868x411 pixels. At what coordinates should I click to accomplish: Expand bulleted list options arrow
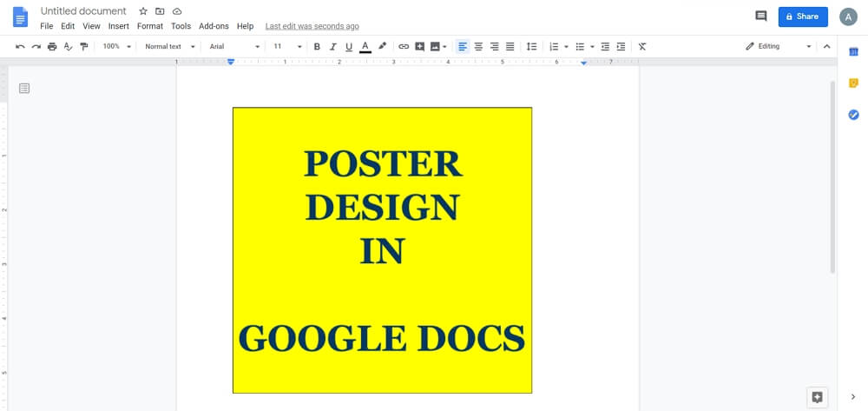[592, 47]
